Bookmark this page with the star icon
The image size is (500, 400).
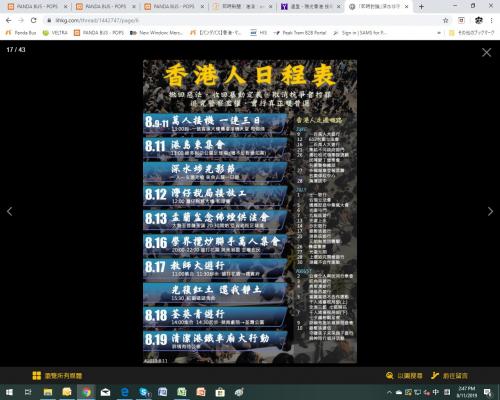(x=445, y=20)
